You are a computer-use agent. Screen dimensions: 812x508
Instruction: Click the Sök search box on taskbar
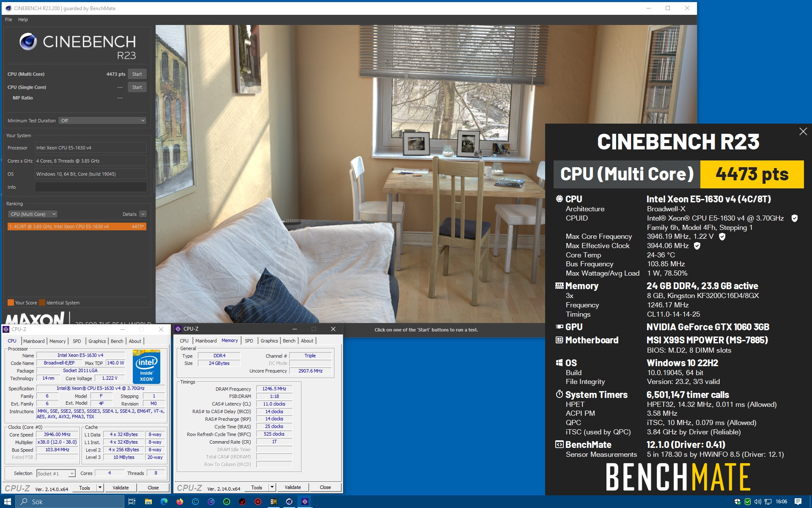[70, 502]
